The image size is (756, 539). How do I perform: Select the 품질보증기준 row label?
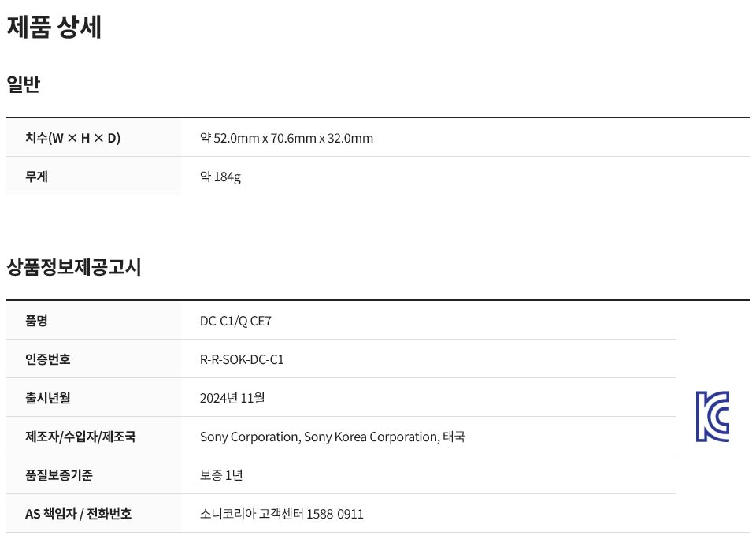point(59,475)
